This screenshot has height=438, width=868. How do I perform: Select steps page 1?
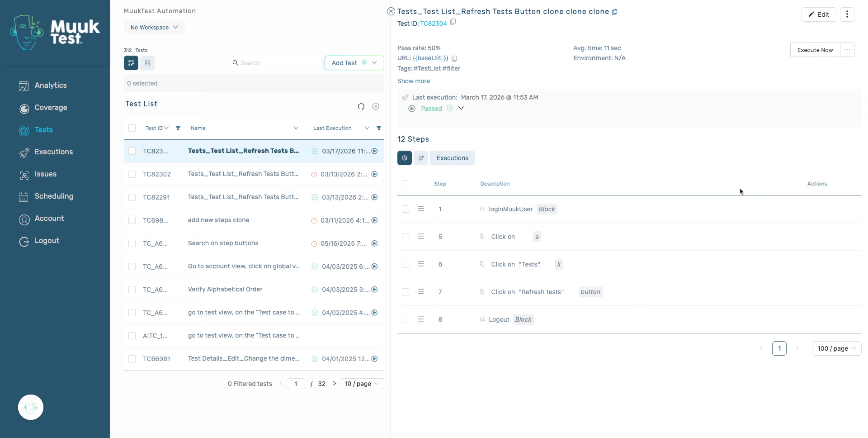tap(779, 348)
